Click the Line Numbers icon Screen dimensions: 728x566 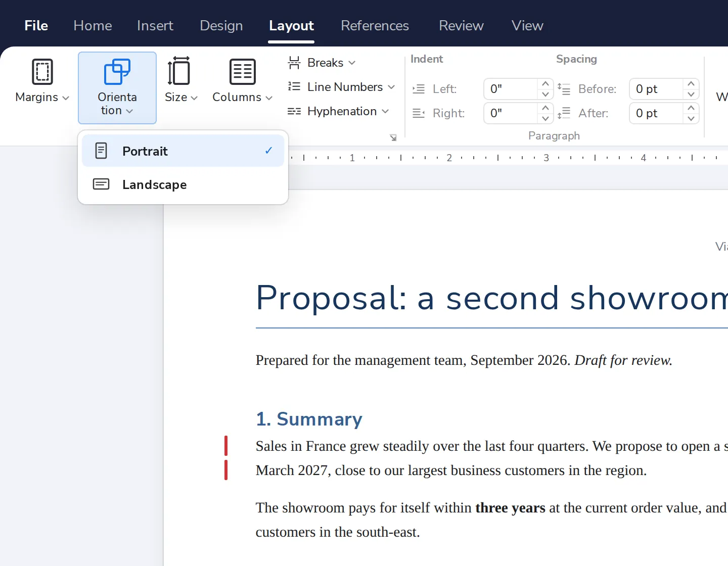pyautogui.click(x=294, y=87)
